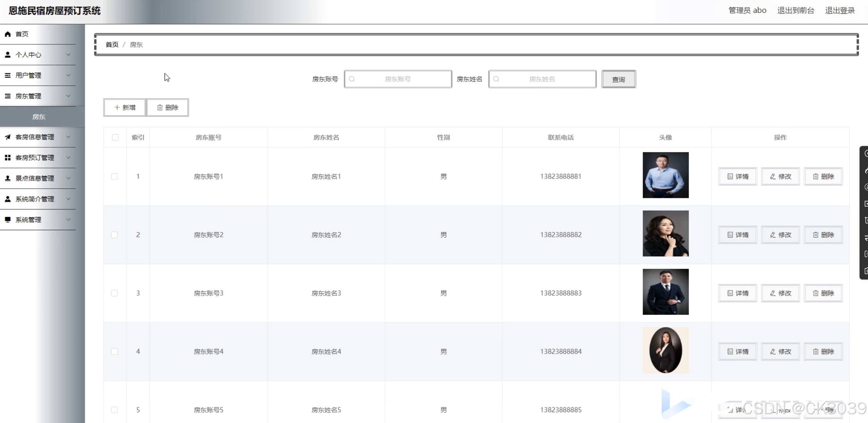Click the 景点信息管理 sidebar icon
The height and width of the screenshot is (423, 868).
[x=8, y=179]
